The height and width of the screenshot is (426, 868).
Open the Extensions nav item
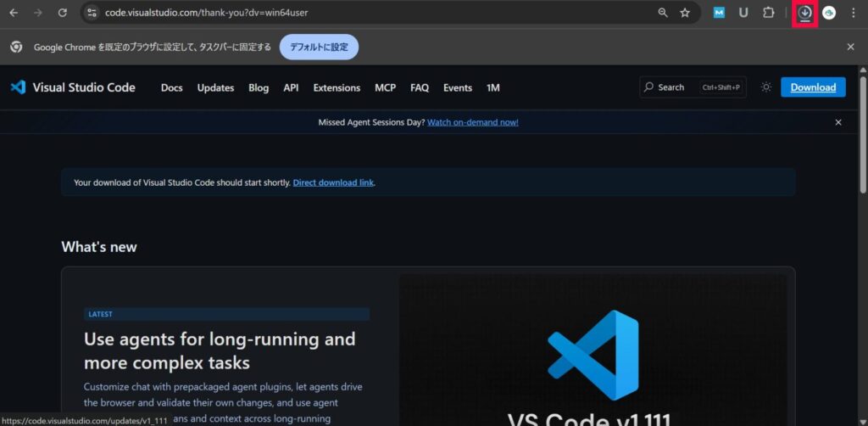(x=337, y=87)
